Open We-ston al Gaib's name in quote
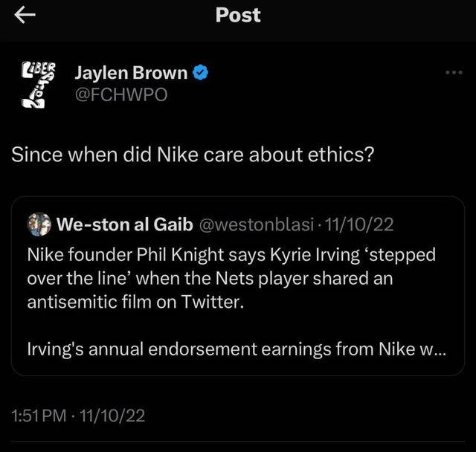The height and width of the screenshot is (452, 476). tap(123, 224)
